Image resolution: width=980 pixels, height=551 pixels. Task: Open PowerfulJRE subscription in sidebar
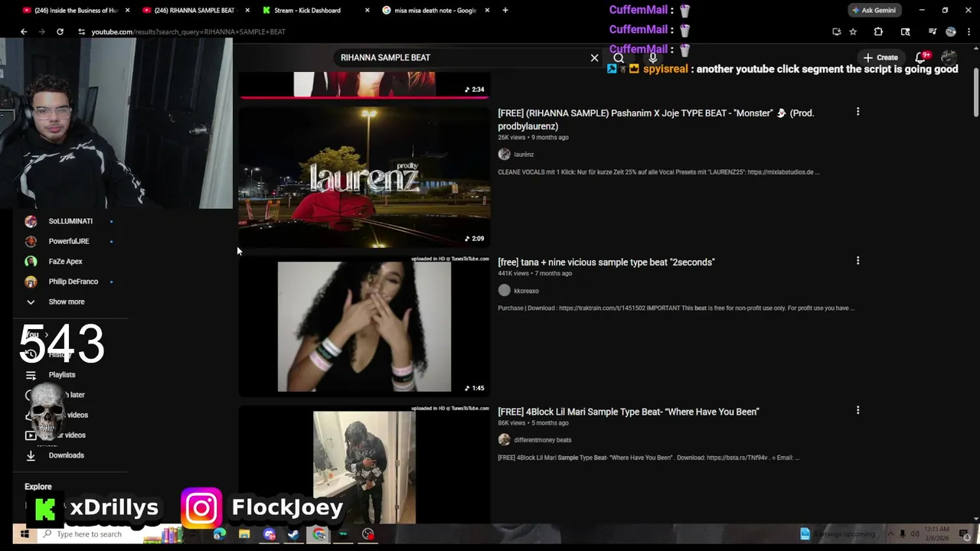(x=69, y=241)
